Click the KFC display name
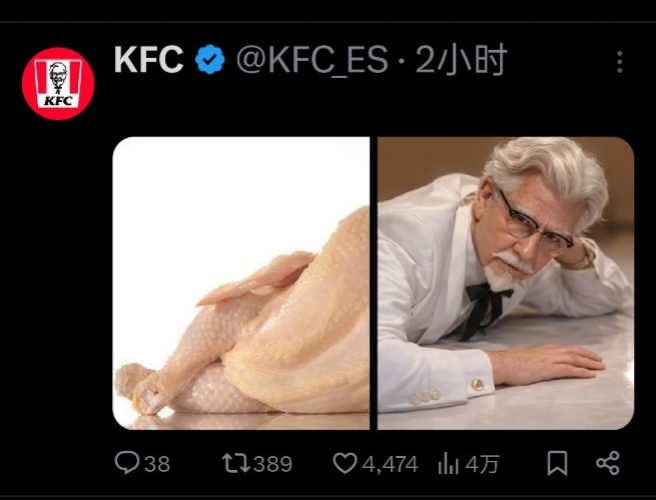This screenshot has height=500, width=656. (x=148, y=61)
